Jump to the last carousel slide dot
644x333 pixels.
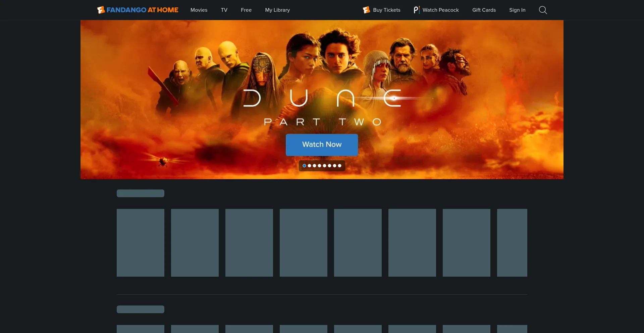[339, 166]
